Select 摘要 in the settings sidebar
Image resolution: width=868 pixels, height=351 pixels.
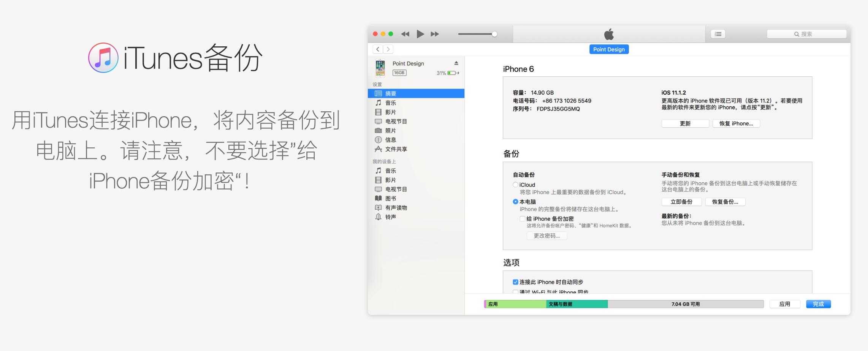click(x=416, y=93)
